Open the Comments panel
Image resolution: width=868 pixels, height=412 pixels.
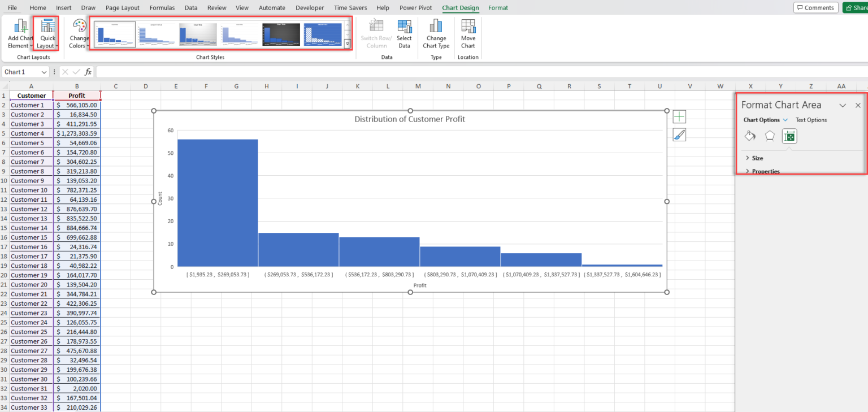pos(816,7)
